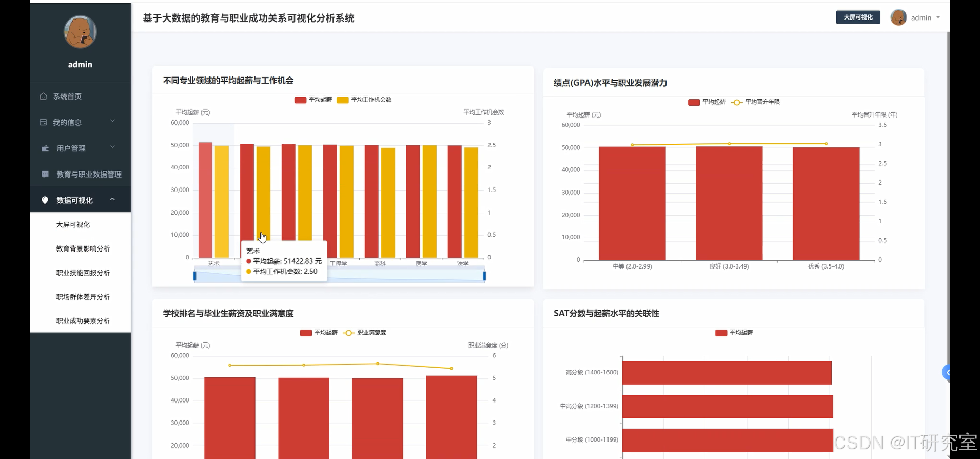The height and width of the screenshot is (459, 980).
Task: Open the admin account dropdown arrow
Action: 938,17
